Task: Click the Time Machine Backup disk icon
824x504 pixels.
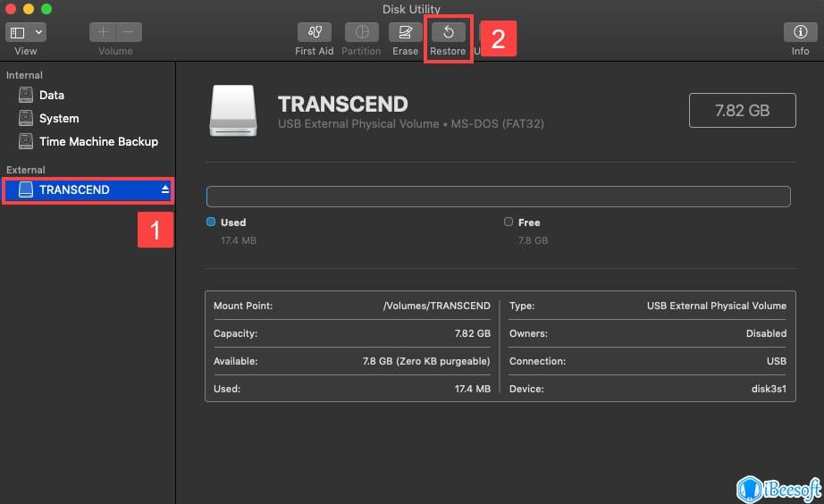Action: (26, 141)
